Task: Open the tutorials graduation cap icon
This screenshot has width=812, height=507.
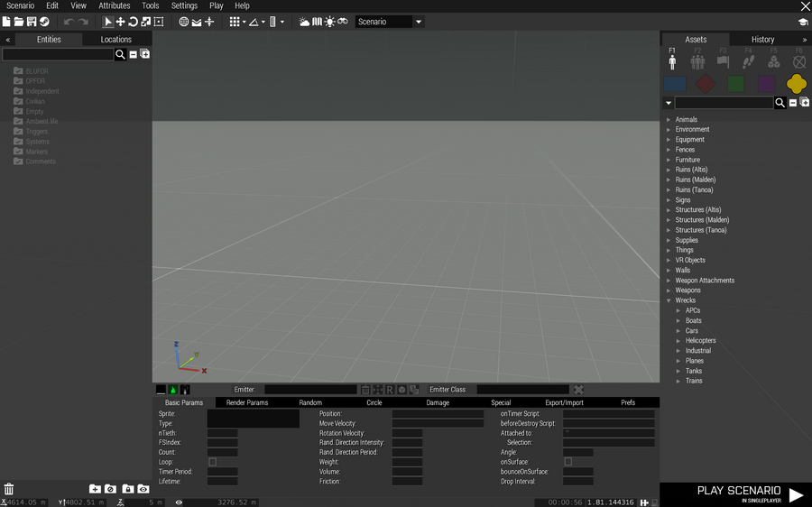Action: click(x=803, y=22)
